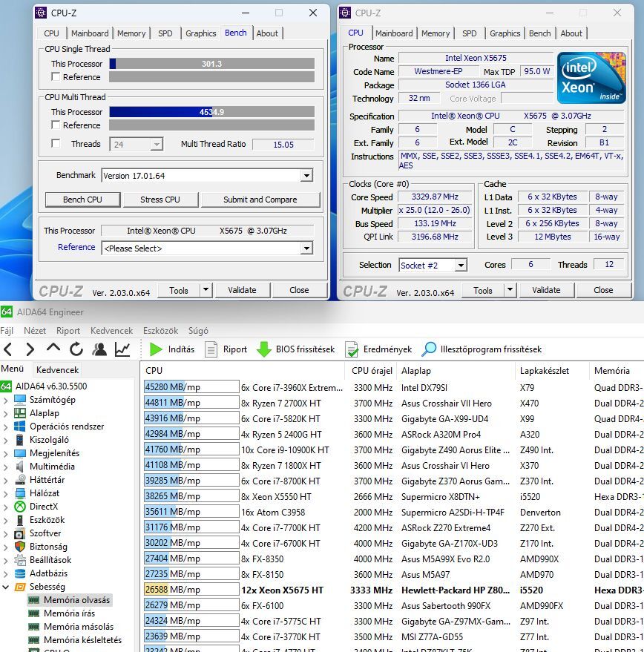Open SPD tab in right CPU-Z window
The width and height of the screenshot is (644, 652).
469,33
